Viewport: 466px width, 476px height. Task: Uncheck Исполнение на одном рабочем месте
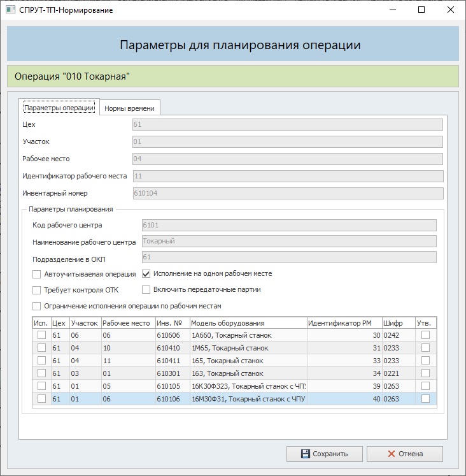146,274
